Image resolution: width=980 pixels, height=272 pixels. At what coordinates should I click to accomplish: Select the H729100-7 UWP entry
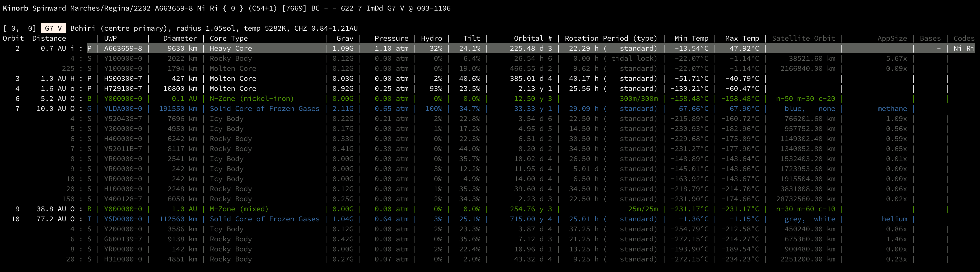tap(123, 88)
